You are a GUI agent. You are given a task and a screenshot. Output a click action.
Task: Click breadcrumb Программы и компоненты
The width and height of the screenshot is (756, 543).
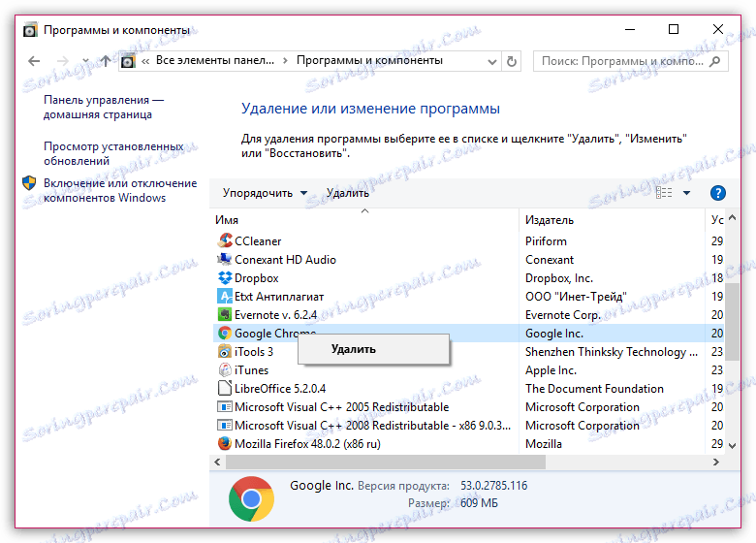tap(369, 60)
